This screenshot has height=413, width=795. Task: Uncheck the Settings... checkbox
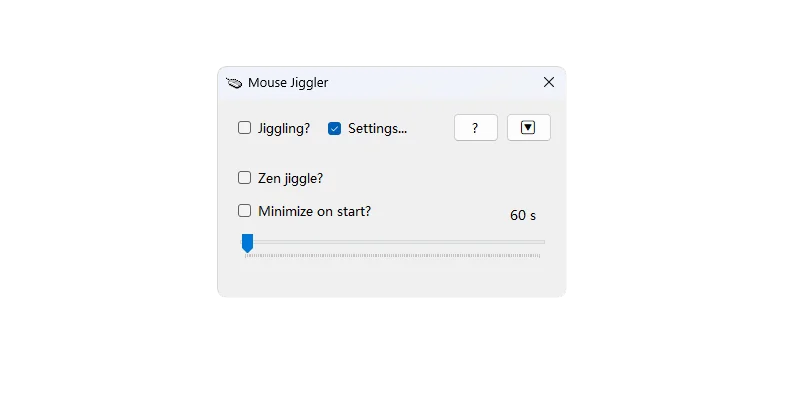click(x=334, y=129)
